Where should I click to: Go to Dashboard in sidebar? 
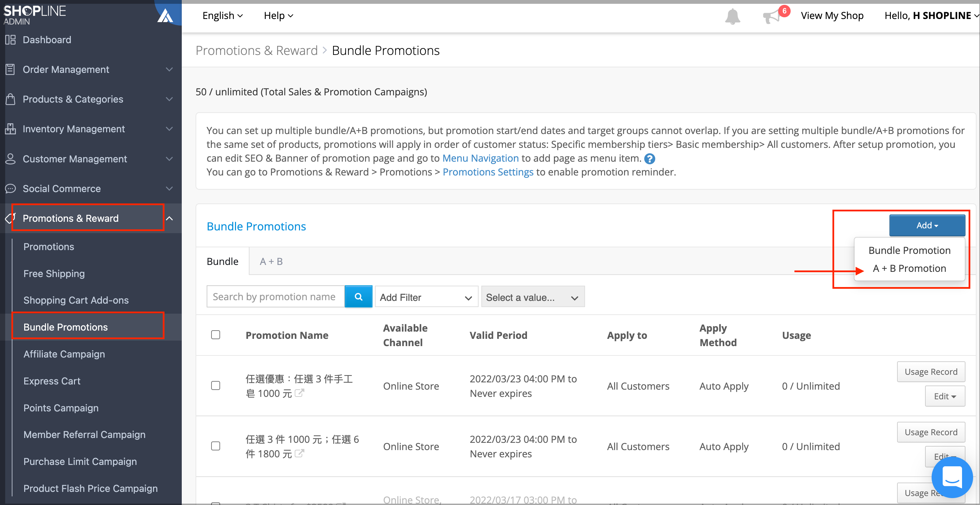pyautogui.click(x=47, y=39)
